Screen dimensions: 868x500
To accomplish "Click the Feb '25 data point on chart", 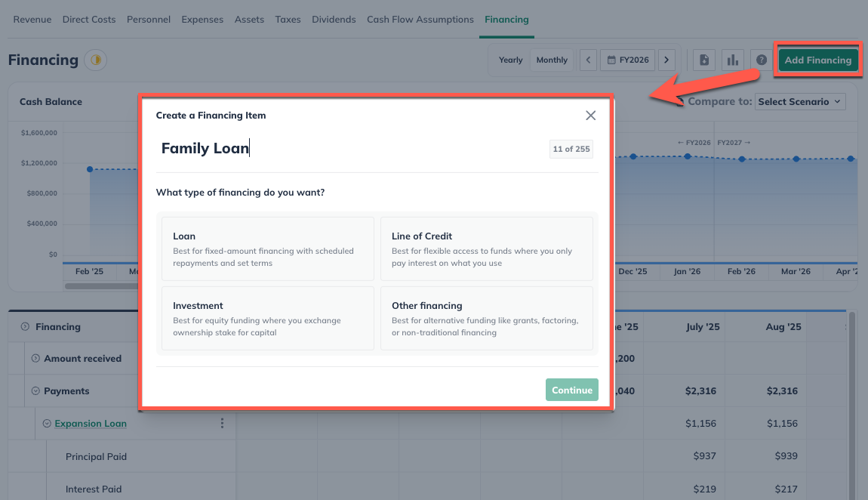I will 90,169.
